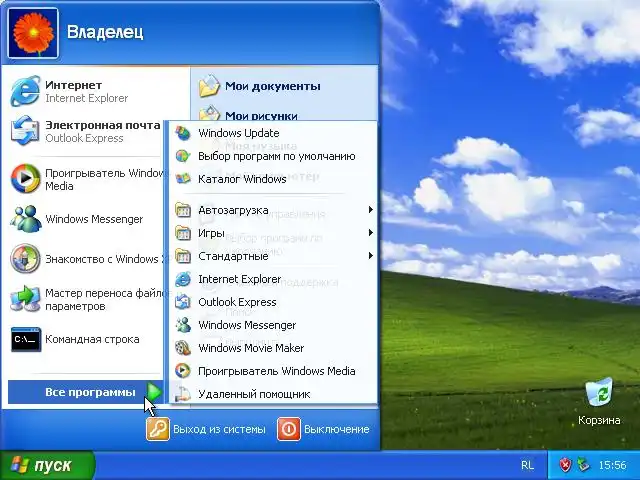This screenshot has height=480, width=640.
Task: Click the Командная строка label
Action: point(92,339)
